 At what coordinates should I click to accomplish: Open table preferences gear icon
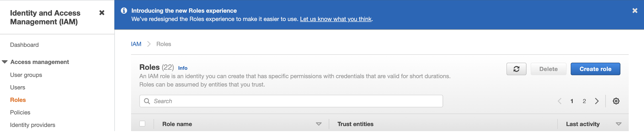click(616, 101)
